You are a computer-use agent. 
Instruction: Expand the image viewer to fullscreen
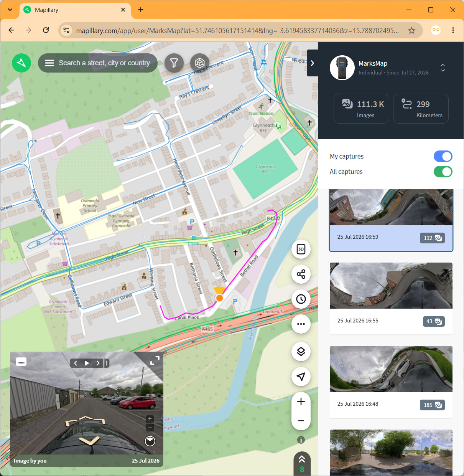tap(155, 360)
